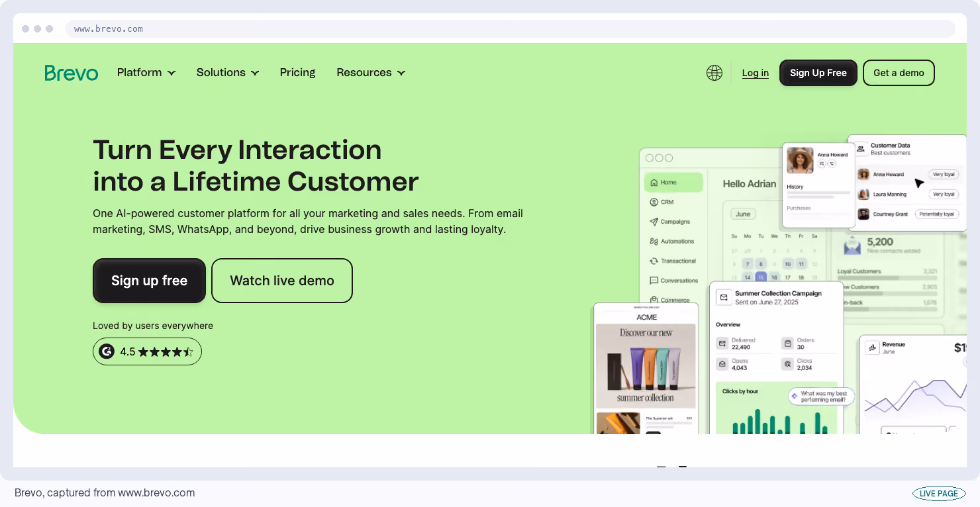980x507 pixels.
Task: Click the Revenue card icon
Action: coord(873,347)
